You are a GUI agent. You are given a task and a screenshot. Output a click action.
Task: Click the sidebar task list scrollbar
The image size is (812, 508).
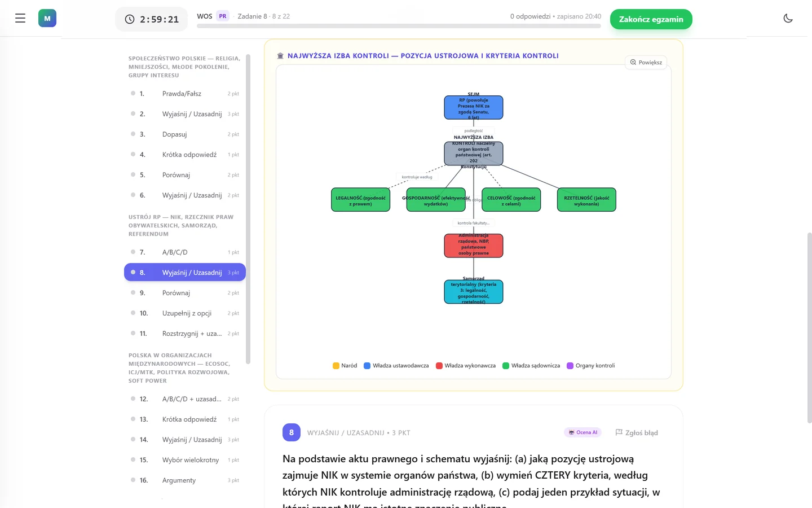pyautogui.click(x=248, y=209)
